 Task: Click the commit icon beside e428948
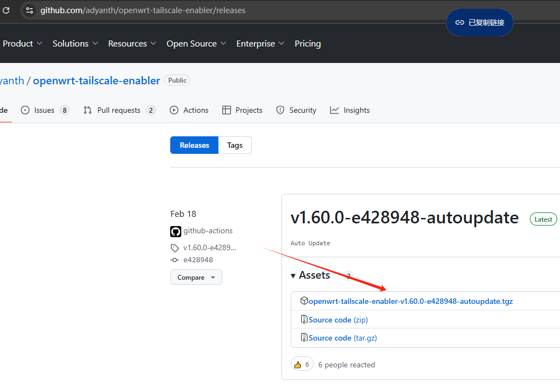175,260
